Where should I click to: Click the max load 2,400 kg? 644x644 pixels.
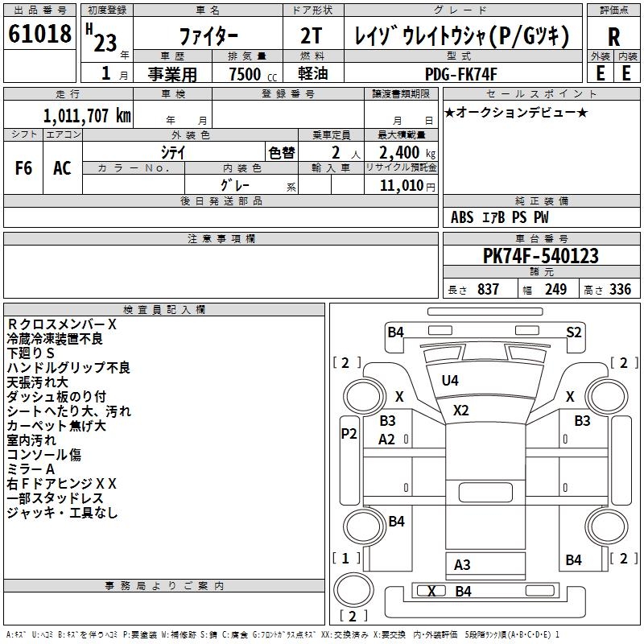pos(407,153)
